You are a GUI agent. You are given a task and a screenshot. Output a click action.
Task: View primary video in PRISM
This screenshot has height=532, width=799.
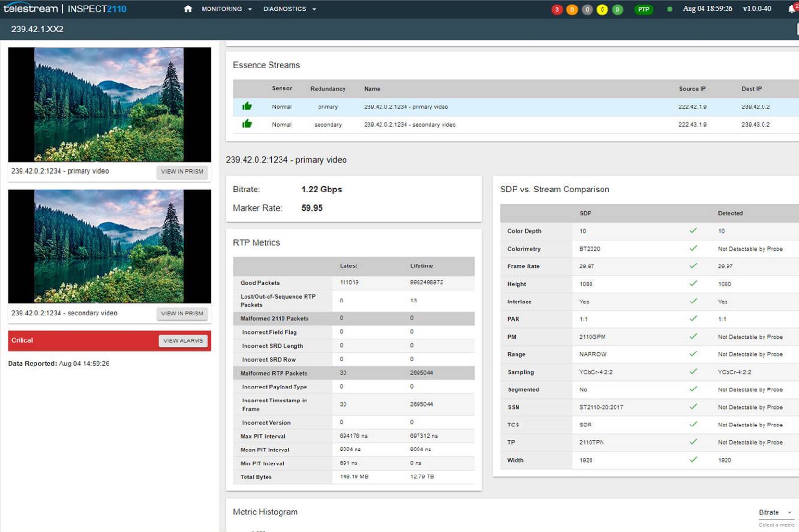click(182, 172)
